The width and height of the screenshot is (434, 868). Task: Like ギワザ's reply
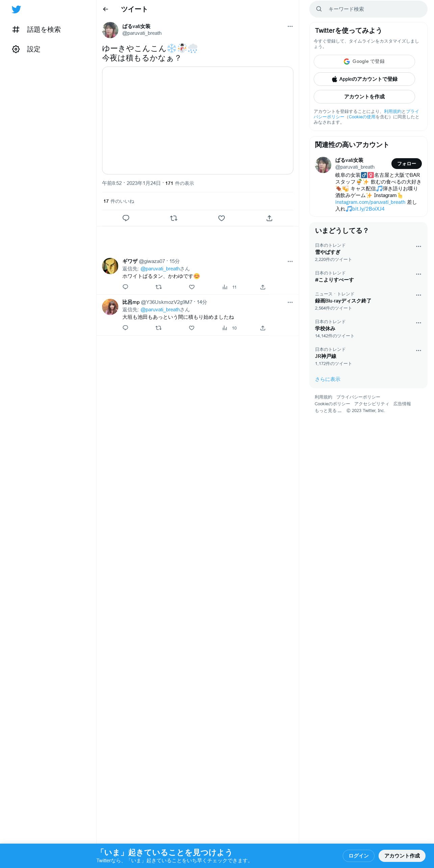coord(192,287)
